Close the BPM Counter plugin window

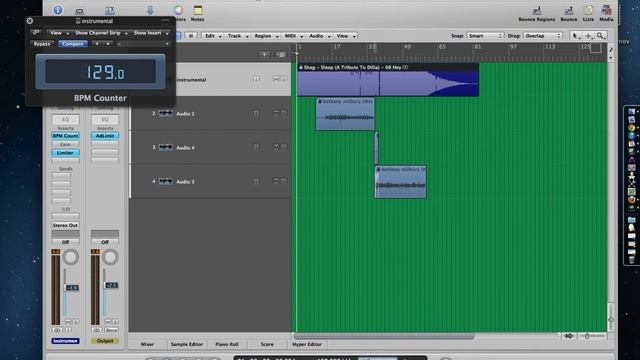coord(30,21)
